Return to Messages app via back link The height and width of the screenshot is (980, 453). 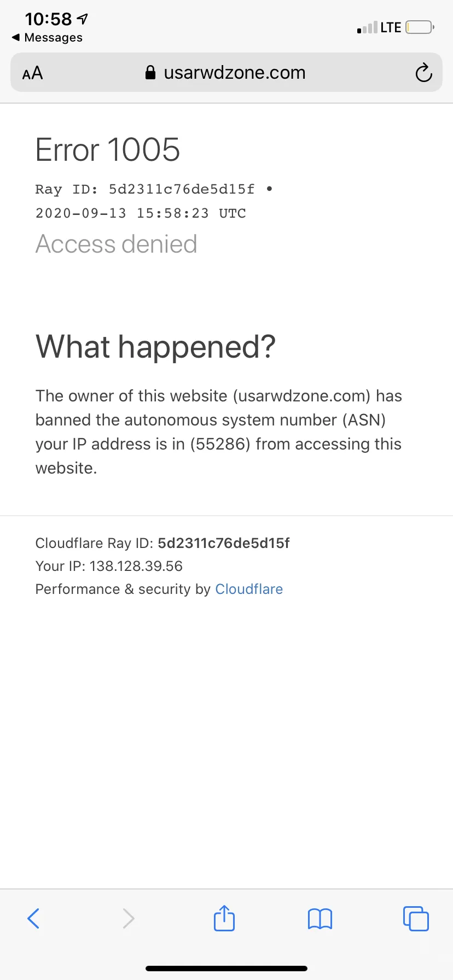[47, 38]
